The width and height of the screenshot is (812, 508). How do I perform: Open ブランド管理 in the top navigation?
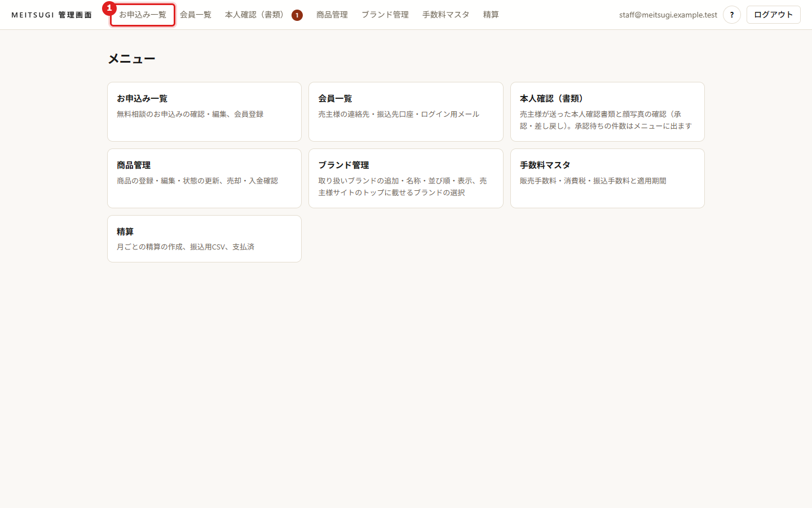(x=385, y=15)
